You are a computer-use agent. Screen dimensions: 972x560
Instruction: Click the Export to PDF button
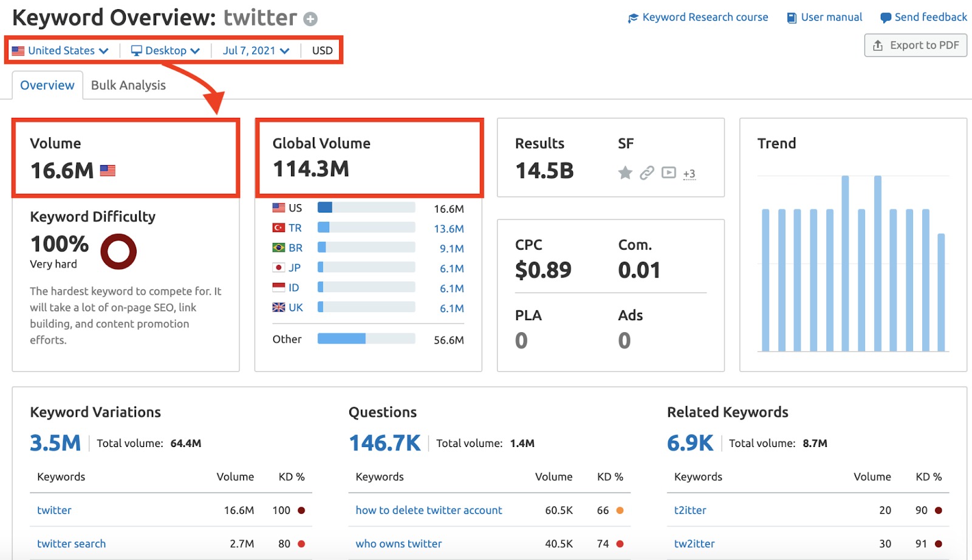click(x=916, y=46)
